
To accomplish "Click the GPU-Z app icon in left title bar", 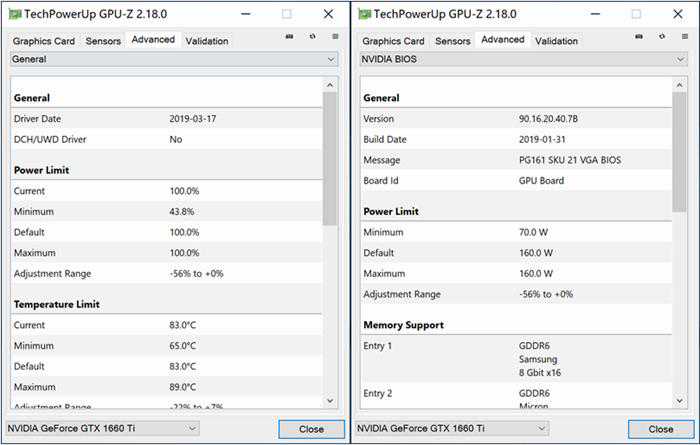I will pyautogui.click(x=16, y=14).
